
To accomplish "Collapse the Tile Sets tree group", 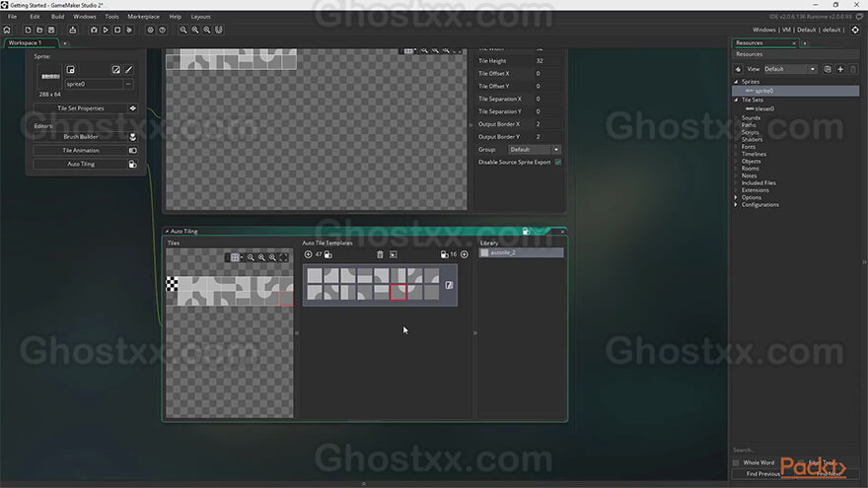I will (736, 101).
